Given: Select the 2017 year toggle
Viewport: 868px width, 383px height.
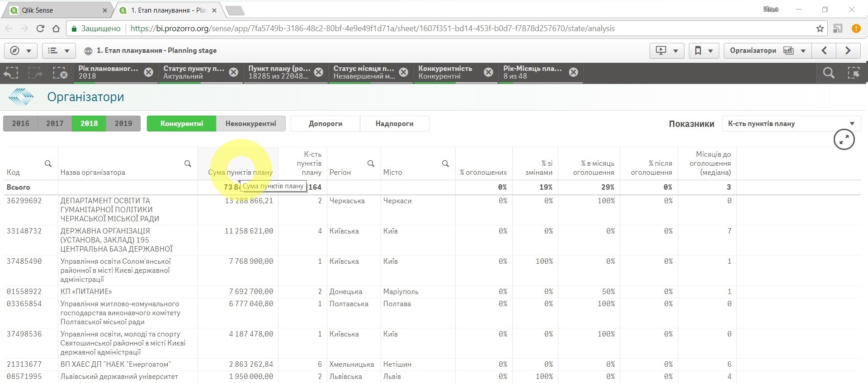Looking at the screenshot, I should 55,123.
